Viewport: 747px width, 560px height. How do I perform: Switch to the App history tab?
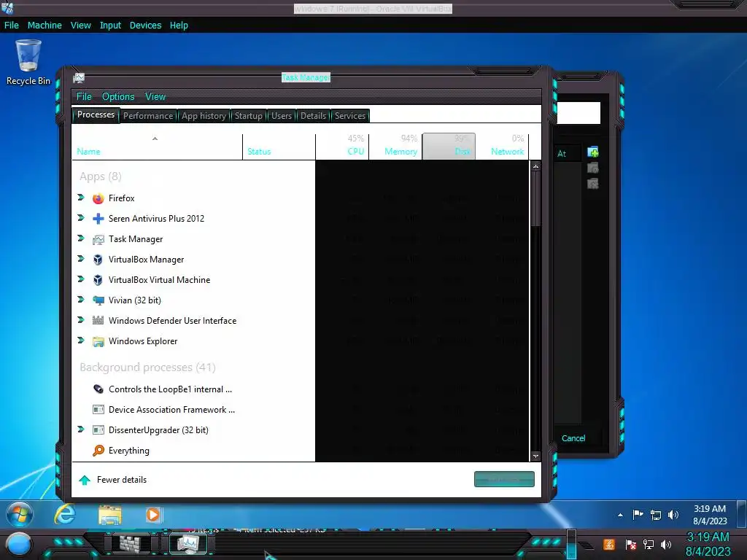point(204,116)
